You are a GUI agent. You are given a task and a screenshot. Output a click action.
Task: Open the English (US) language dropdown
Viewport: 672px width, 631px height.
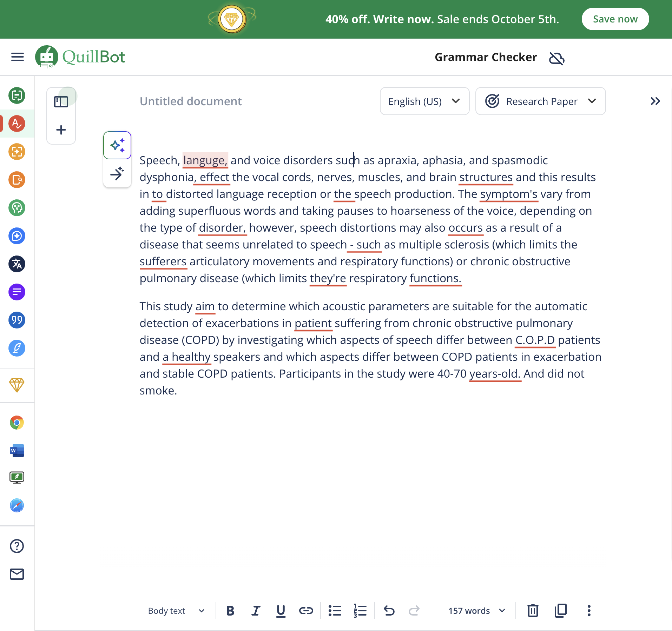tap(424, 101)
